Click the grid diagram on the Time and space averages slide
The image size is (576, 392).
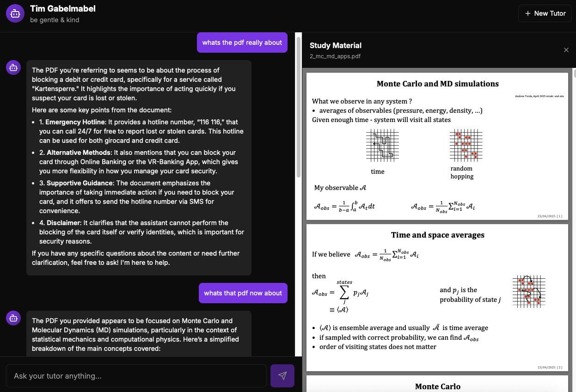pyautogui.click(x=529, y=292)
